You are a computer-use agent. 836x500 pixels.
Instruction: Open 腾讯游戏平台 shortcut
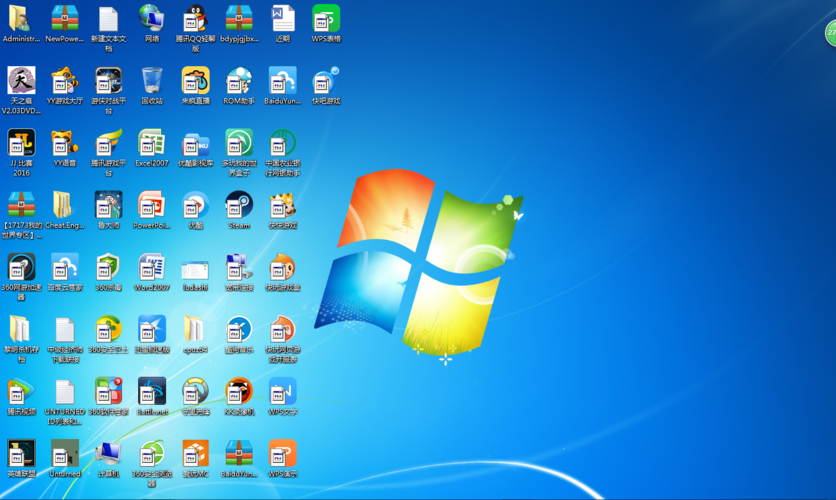pyautogui.click(x=108, y=142)
